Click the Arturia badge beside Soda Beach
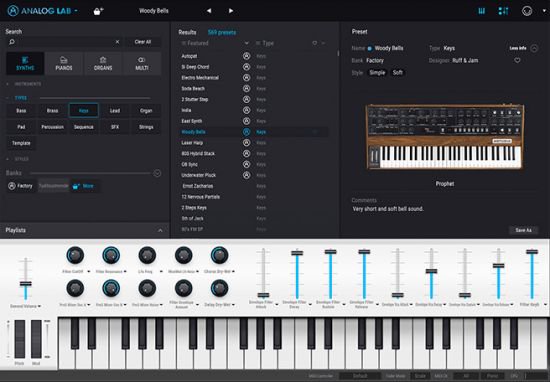The image size is (550, 382). pyautogui.click(x=247, y=89)
